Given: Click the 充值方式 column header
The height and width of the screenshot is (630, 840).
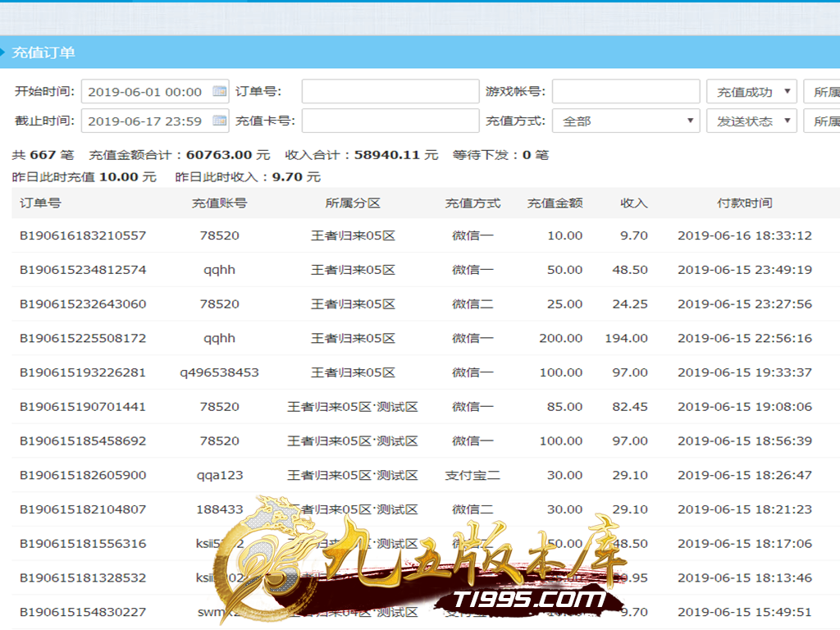Looking at the screenshot, I should [x=472, y=203].
